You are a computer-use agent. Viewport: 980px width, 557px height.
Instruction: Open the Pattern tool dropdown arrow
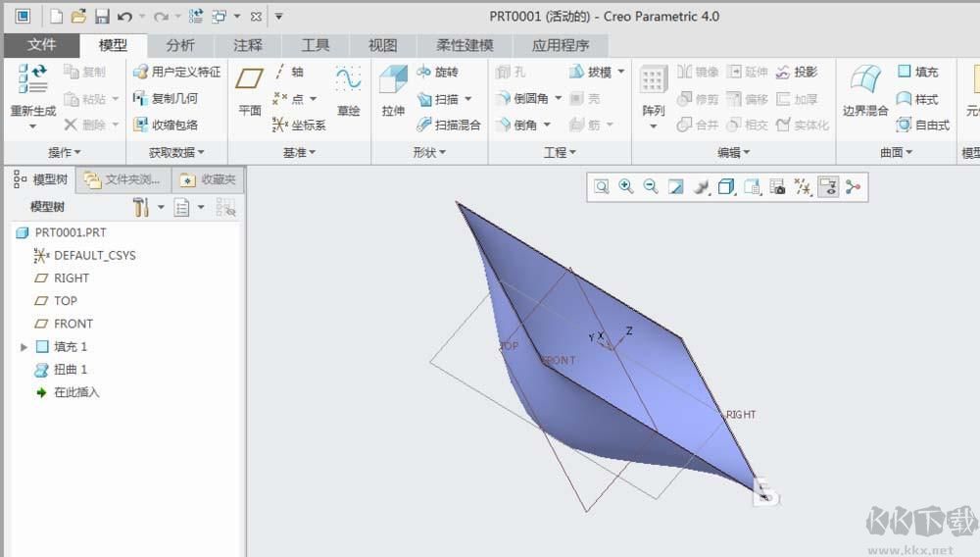pyautogui.click(x=653, y=127)
